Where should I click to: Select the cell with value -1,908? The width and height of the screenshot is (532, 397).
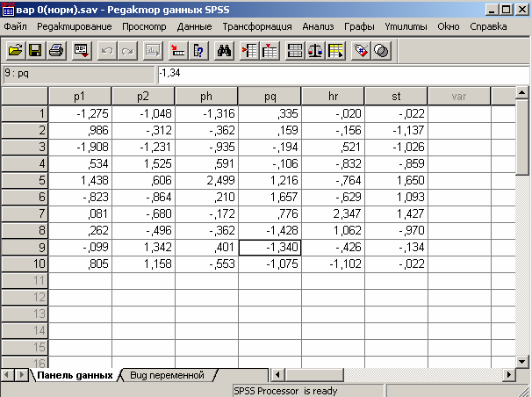[81, 147]
